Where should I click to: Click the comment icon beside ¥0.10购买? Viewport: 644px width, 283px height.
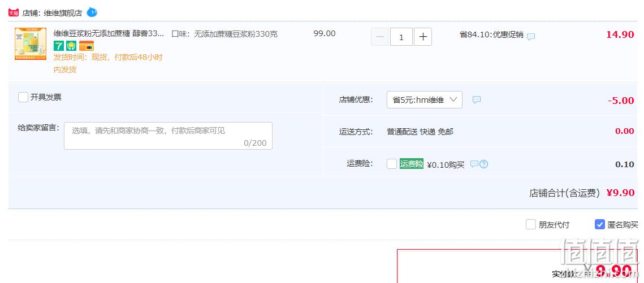pyautogui.click(x=474, y=164)
